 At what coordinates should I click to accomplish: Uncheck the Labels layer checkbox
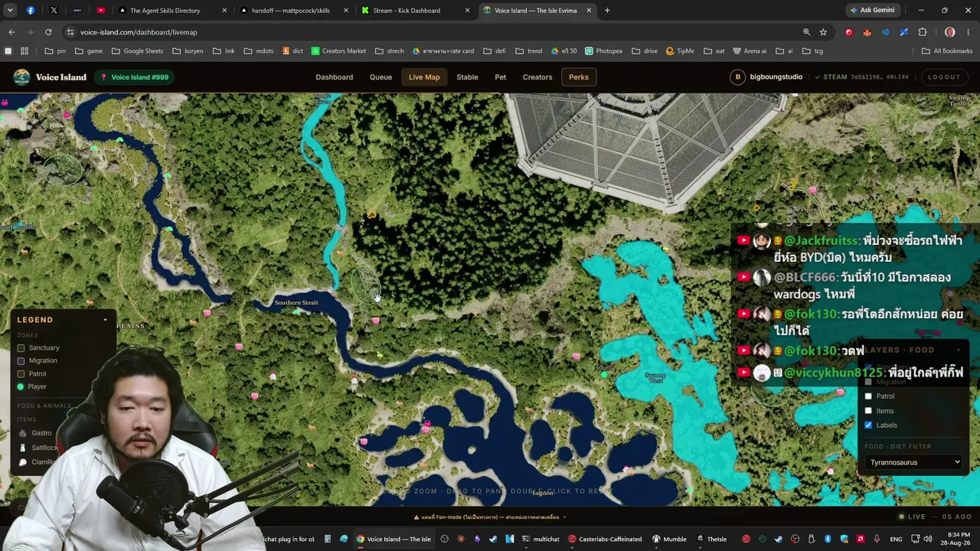[868, 425]
